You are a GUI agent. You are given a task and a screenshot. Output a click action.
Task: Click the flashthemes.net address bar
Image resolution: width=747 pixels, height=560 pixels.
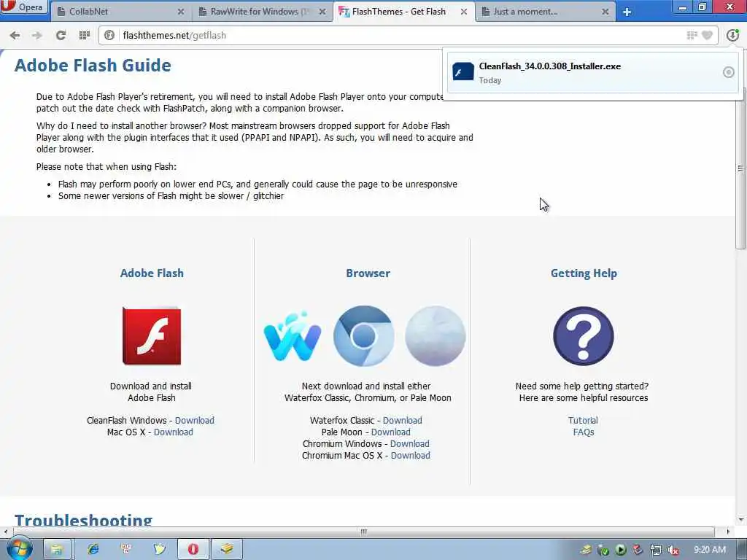click(400, 35)
